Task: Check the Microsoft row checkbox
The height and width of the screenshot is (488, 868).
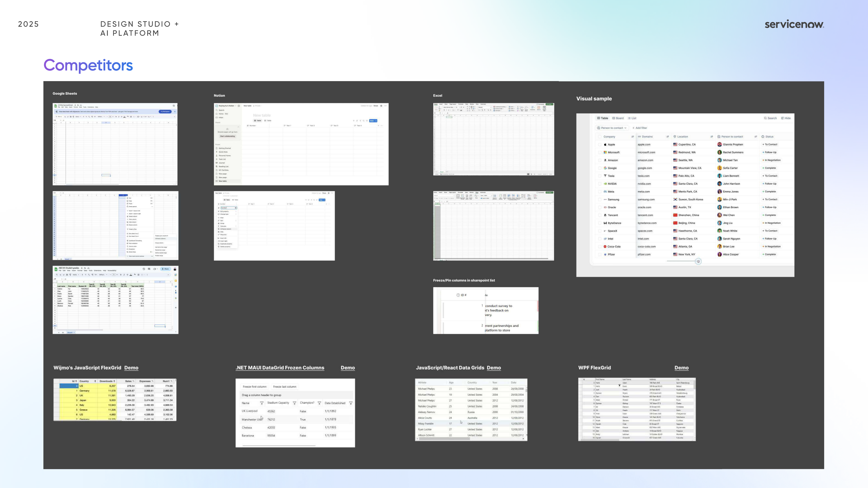Action: (599, 152)
